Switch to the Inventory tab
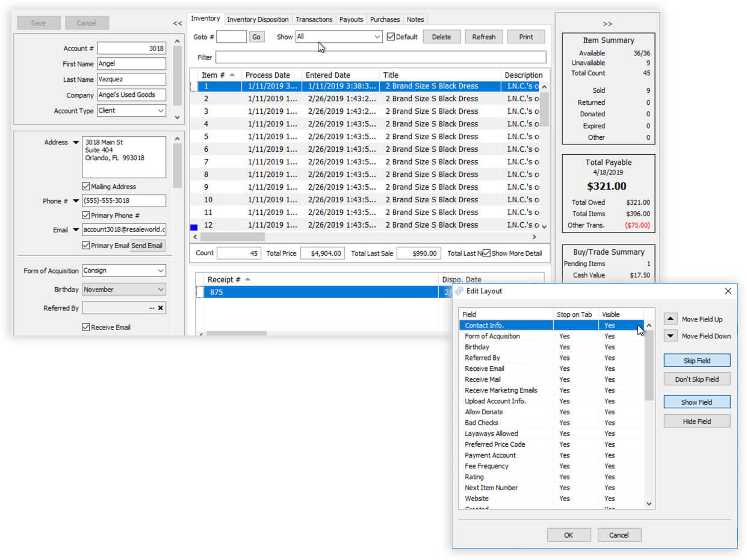Image resolution: width=747 pixels, height=560 pixels. 205,19
